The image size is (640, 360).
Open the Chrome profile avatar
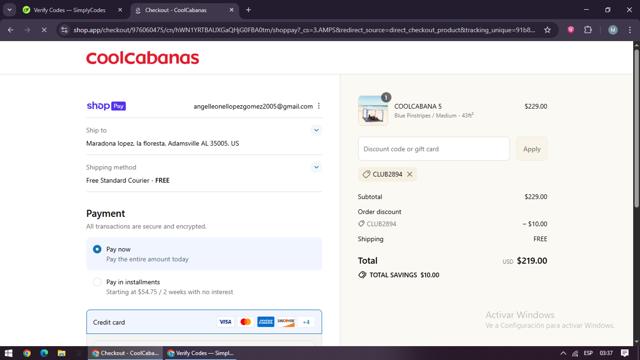click(x=613, y=30)
